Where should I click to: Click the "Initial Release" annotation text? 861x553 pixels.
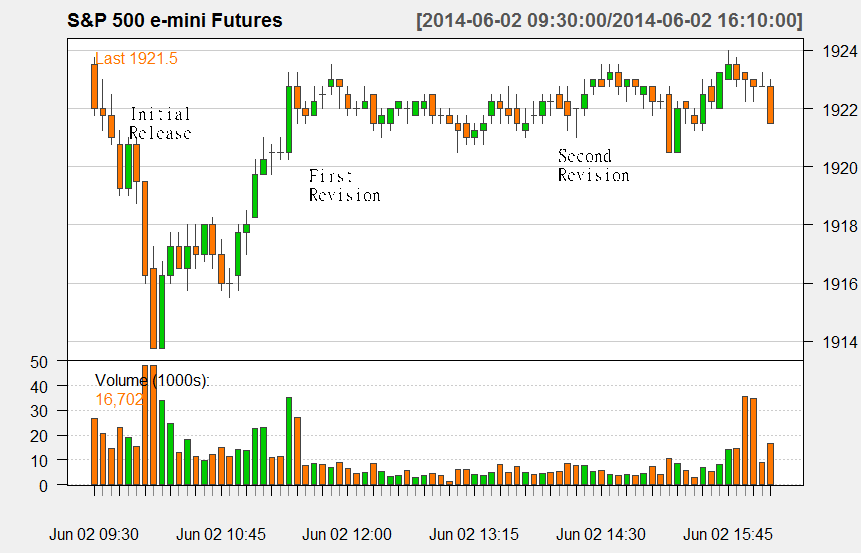coord(160,124)
